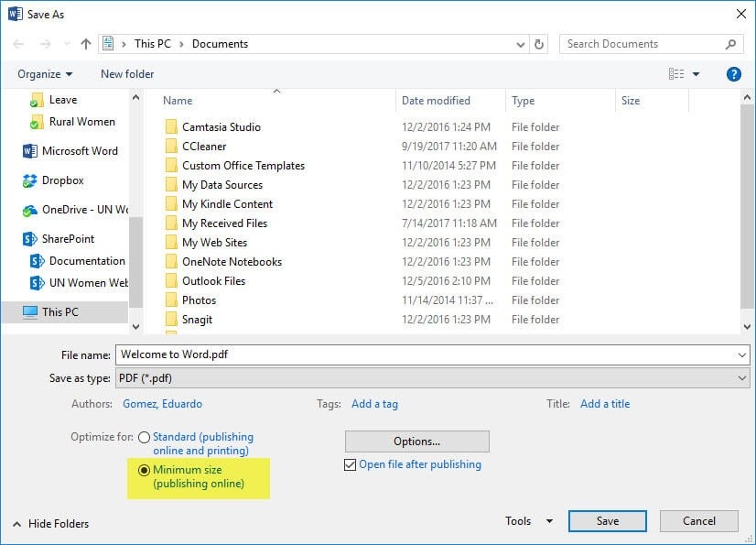Select Dropbox in navigation pane
This screenshot has width=756, height=545.
pyautogui.click(x=53, y=180)
